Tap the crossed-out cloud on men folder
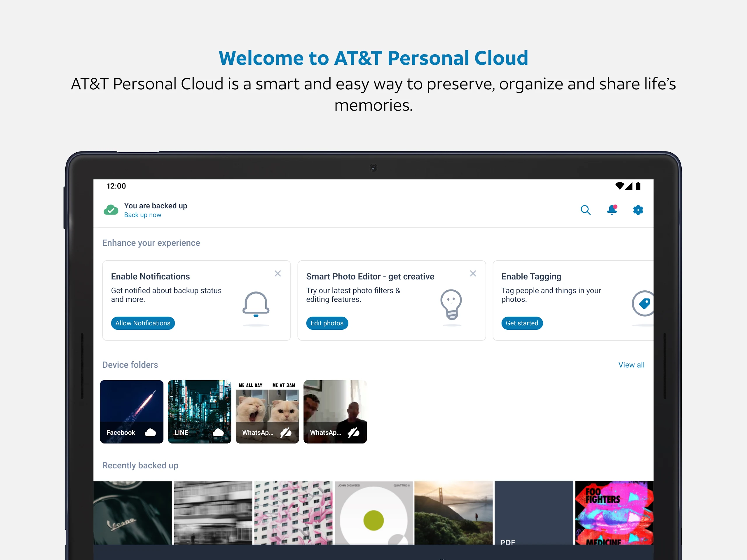Screen dimensions: 747x560 click(x=354, y=433)
